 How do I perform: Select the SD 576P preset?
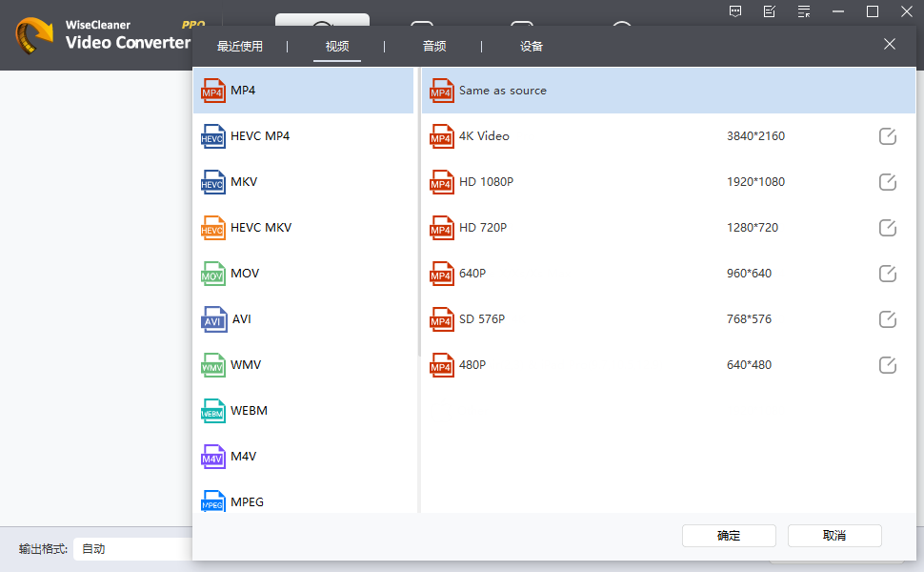(x=669, y=319)
